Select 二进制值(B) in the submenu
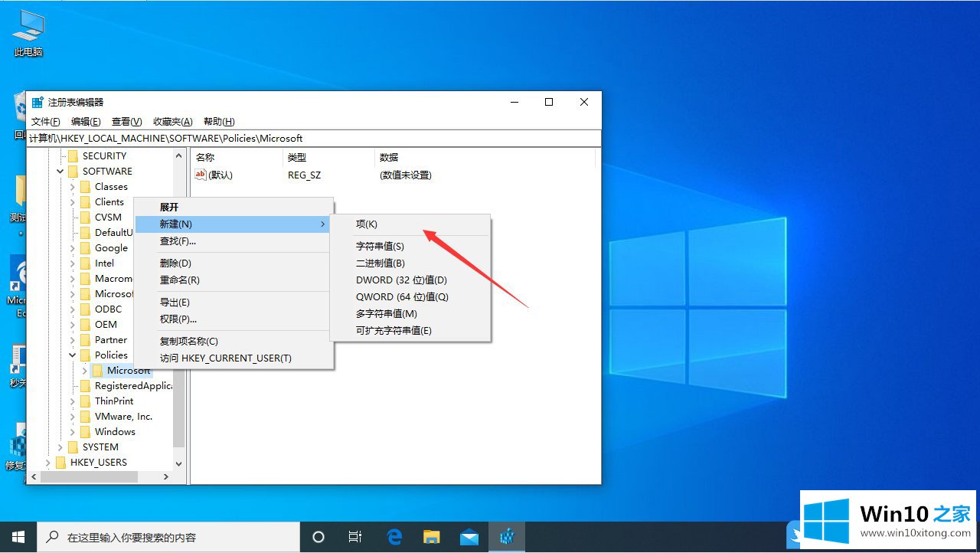The height and width of the screenshot is (553, 980). (x=410, y=263)
